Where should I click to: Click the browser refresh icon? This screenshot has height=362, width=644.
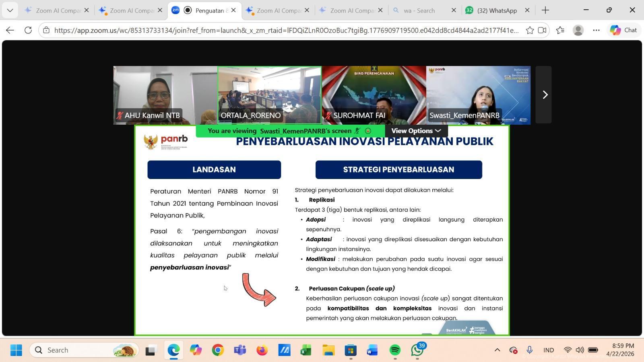[x=28, y=30]
